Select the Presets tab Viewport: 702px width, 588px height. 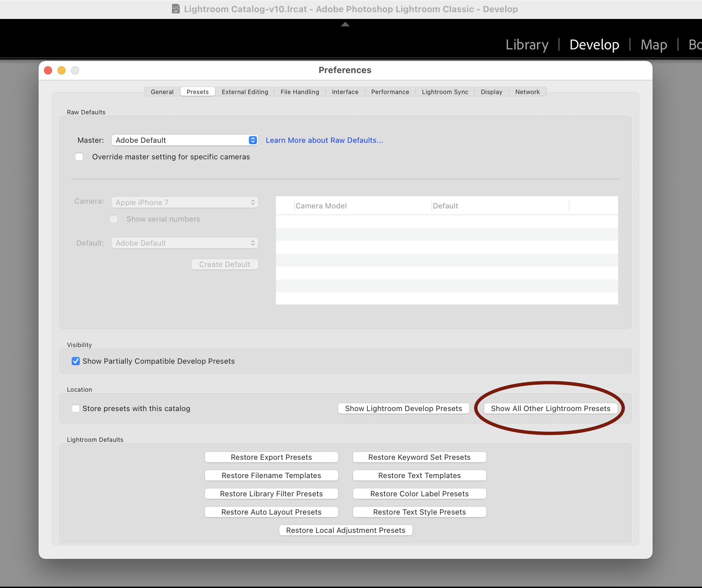pyautogui.click(x=198, y=92)
